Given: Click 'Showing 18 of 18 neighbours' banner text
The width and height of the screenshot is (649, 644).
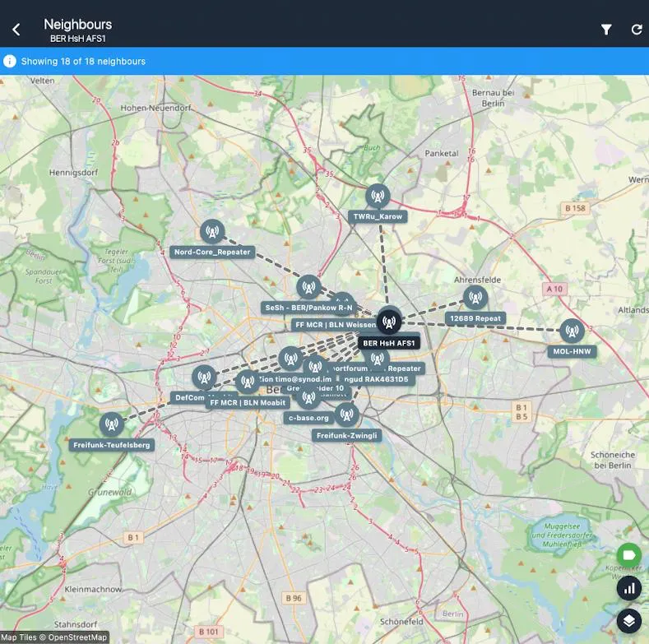Looking at the screenshot, I should point(83,61).
